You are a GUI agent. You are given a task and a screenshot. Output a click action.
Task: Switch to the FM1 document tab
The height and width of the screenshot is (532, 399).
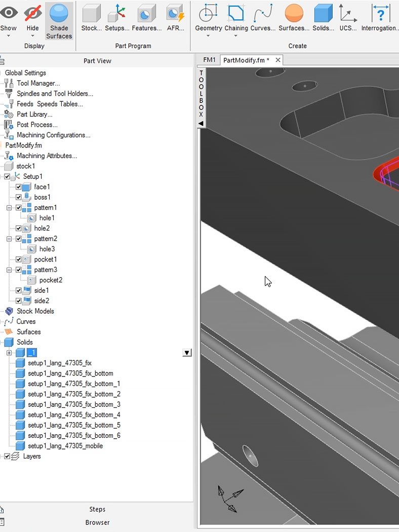pyautogui.click(x=209, y=60)
